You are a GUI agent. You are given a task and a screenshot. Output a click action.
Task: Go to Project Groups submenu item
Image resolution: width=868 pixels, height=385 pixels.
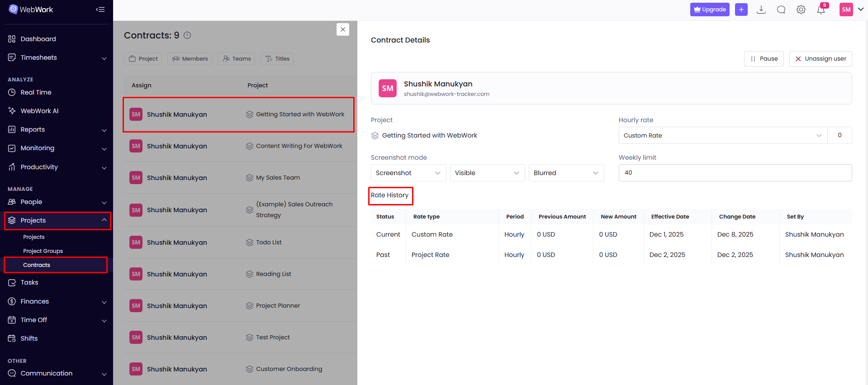[43, 251]
